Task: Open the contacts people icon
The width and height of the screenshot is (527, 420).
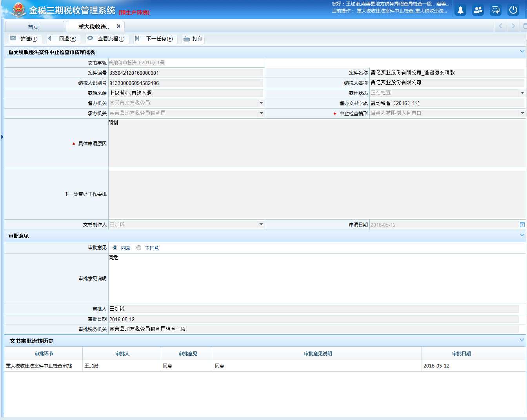Action: point(478,10)
